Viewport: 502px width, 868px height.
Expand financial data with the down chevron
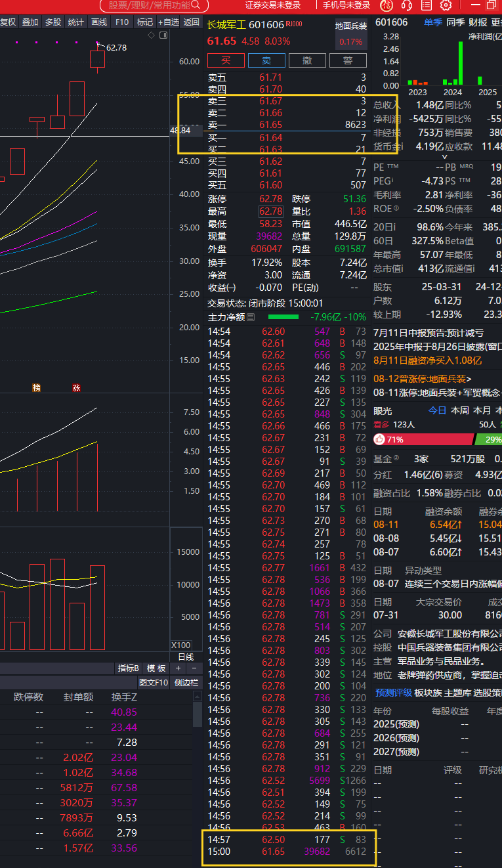click(445, 156)
